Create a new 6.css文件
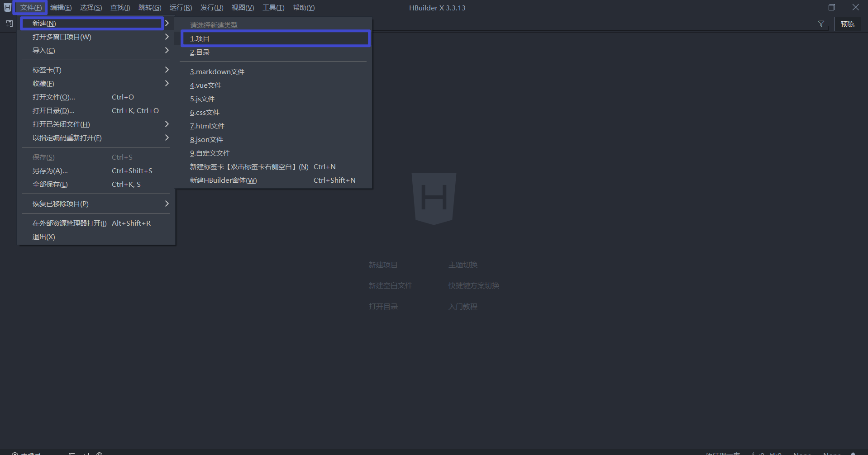The height and width of the screenshot is (455, 868). point(273,113)
